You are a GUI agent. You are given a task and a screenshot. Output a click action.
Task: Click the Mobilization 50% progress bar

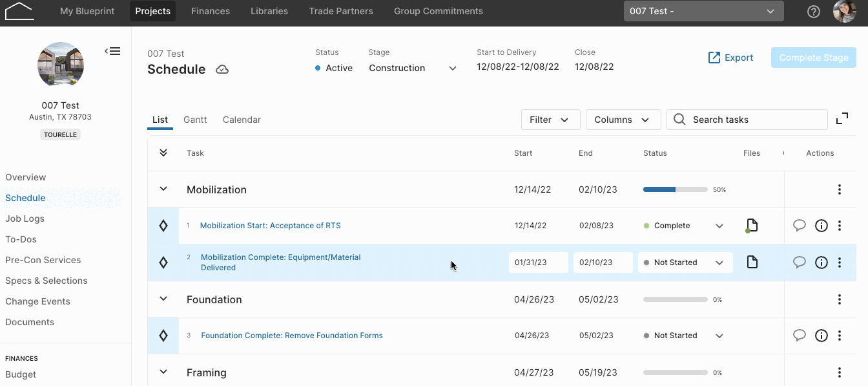tap(676, 189)
